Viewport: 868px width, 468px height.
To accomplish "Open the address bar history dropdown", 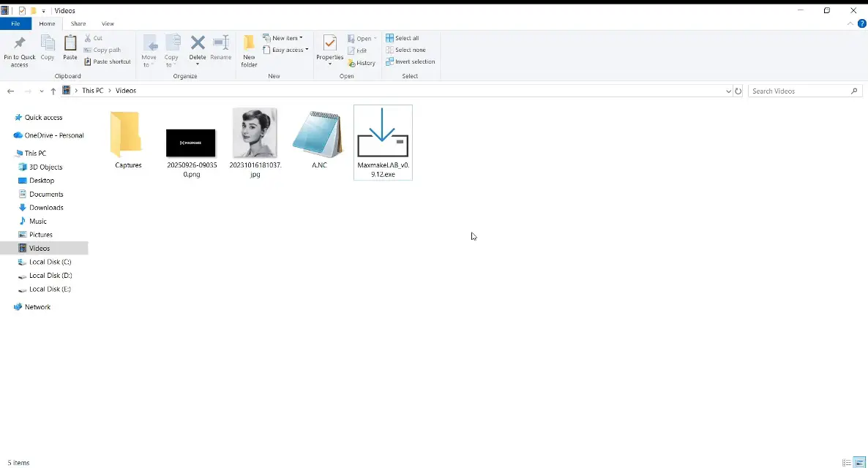I will [727, 90].
